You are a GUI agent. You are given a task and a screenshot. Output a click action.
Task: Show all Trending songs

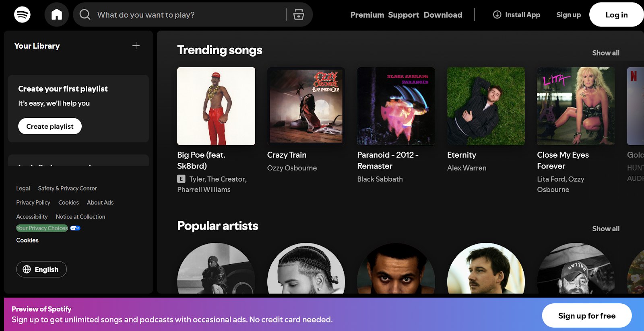point(606,53)
